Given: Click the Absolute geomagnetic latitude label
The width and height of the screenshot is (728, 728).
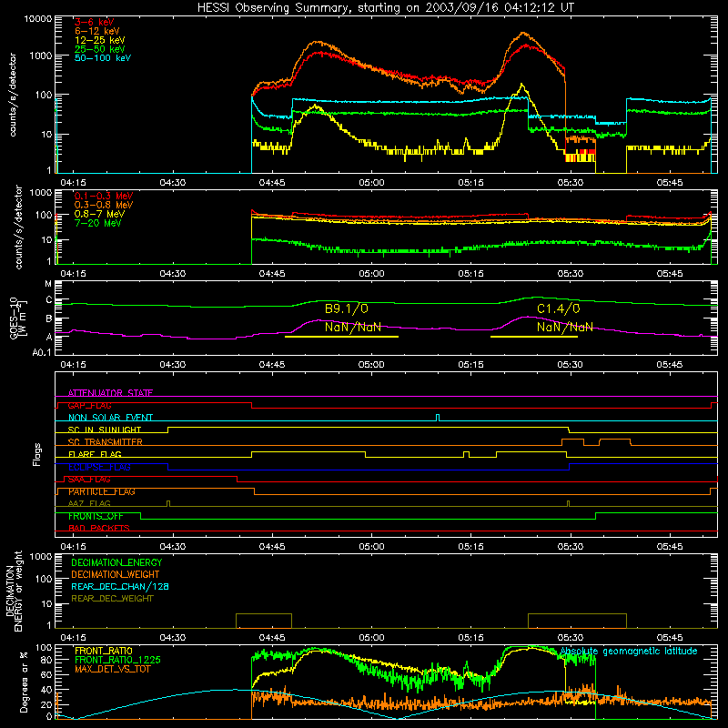Looking at the screenshot, I should pyautogui.click(x=629, y=651).
